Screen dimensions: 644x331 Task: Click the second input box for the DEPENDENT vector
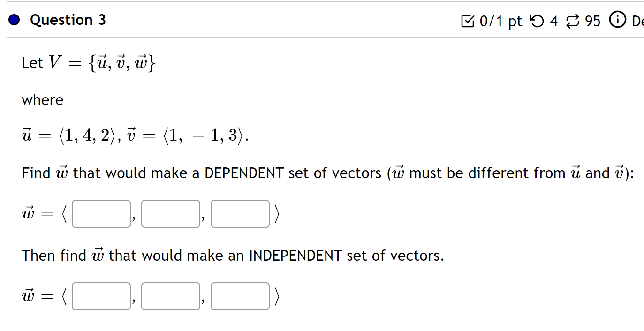[170, 213]
